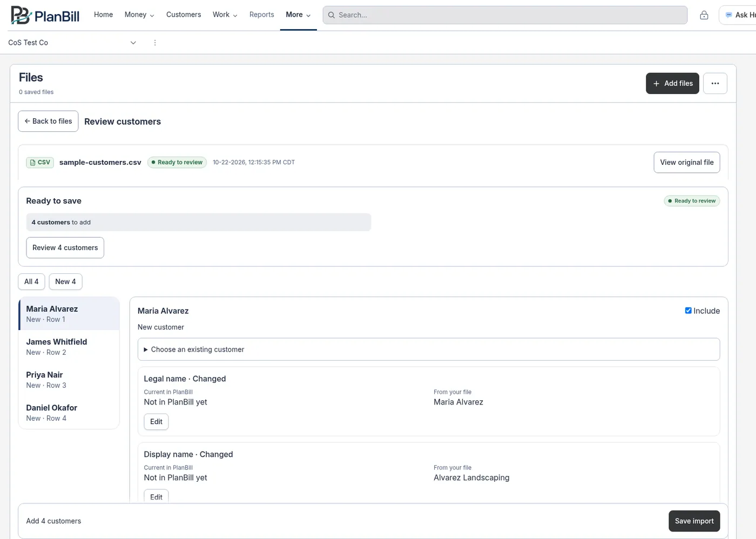Open the Reports section

[262, 15]
